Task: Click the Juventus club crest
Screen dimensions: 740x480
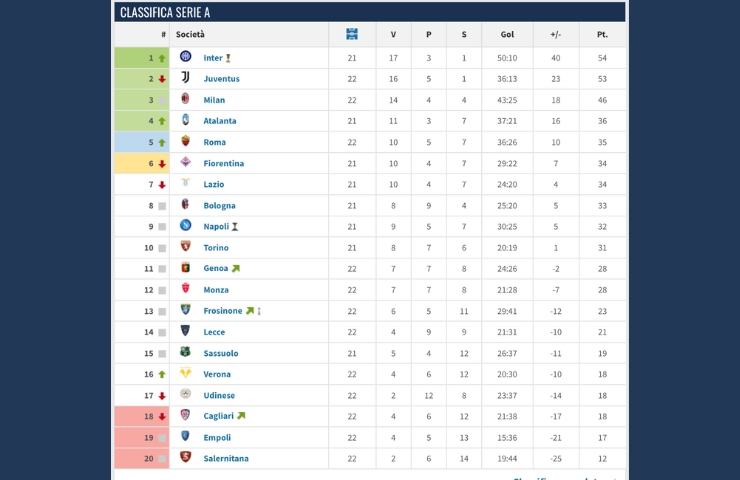Action: point(185,78)
